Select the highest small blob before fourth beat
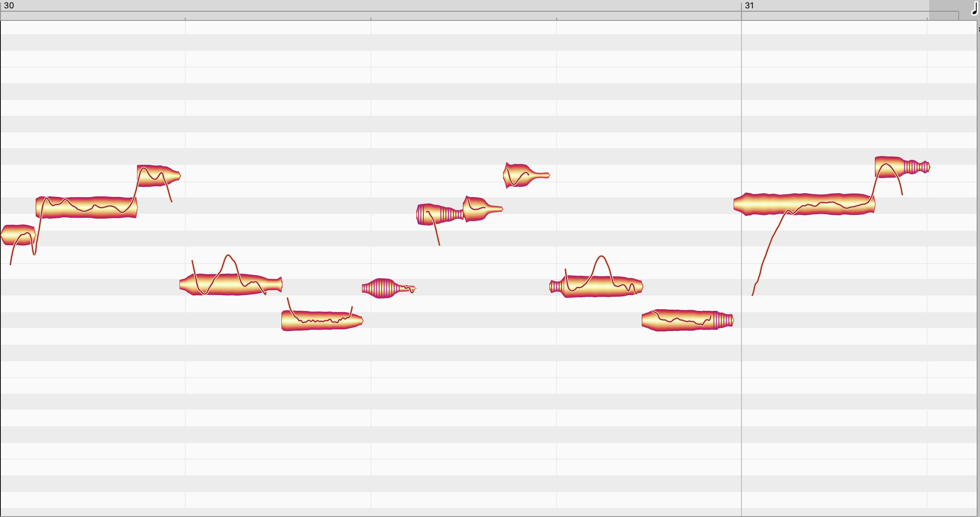980x517 pixels. coord(526,175)
